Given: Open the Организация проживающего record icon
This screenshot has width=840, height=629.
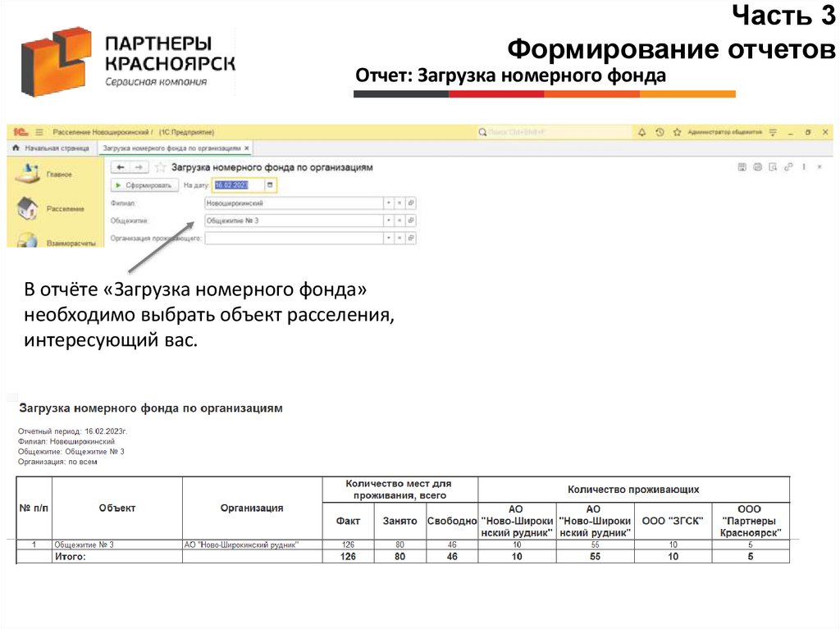Looking at the screenshot, I should pos(411,238).
